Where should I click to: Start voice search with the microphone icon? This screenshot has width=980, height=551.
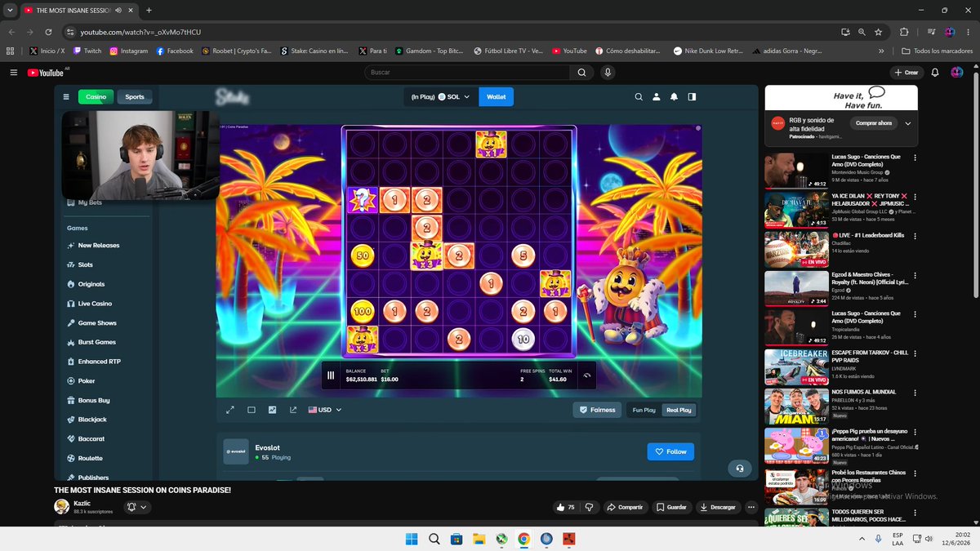(608, 73)
